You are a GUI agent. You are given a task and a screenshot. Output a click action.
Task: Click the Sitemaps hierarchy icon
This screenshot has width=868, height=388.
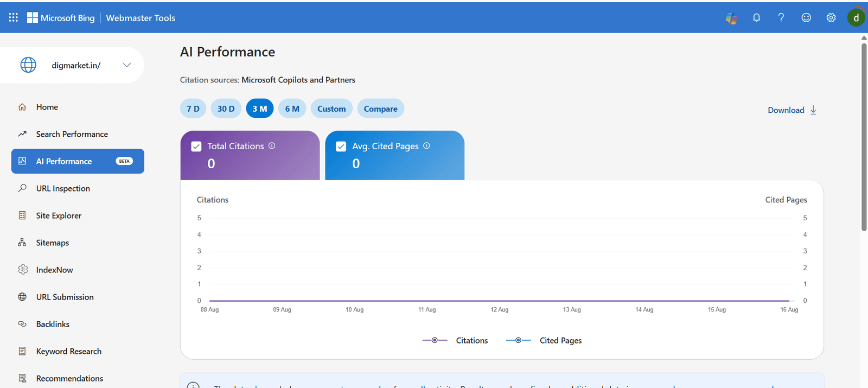[x=22, y=243]
